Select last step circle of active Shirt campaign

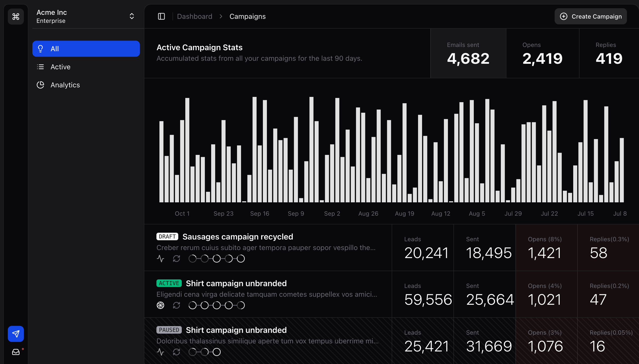[241, 305]
